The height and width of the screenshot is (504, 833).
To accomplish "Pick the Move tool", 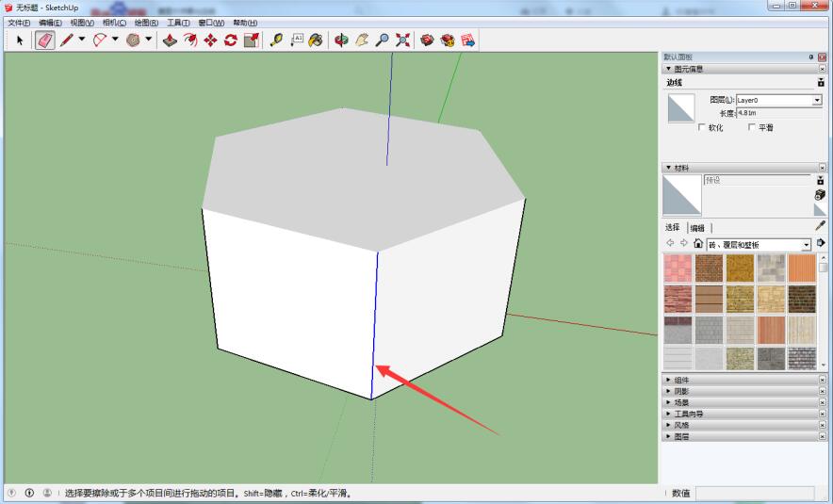I will (x=210, y=40).
